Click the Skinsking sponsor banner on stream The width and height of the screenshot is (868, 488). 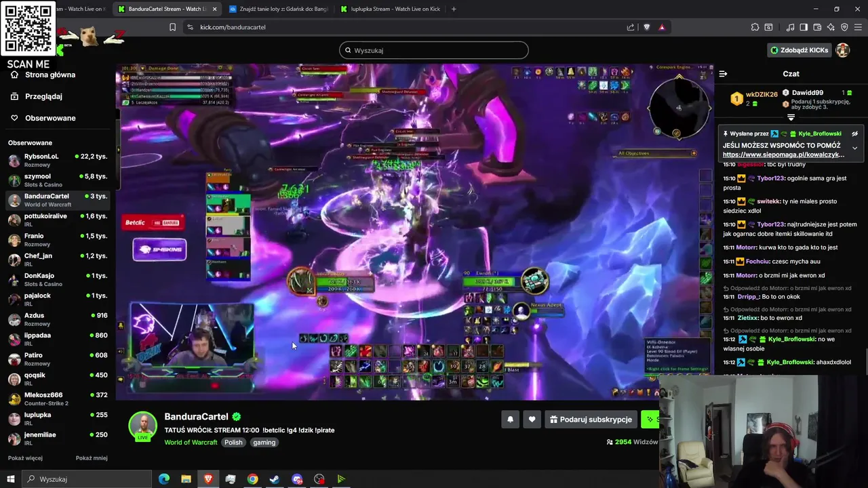click(159, 249)
